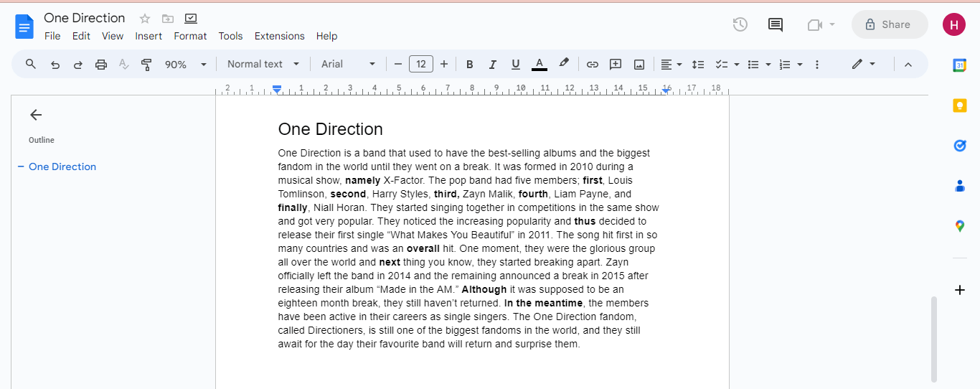980x389 pixels.
Task: Open the text color picker
Action: (540, 65)
